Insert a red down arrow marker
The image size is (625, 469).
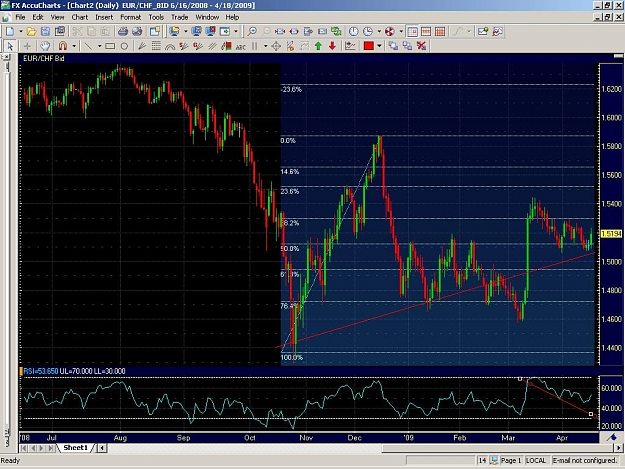coord(332,46)
